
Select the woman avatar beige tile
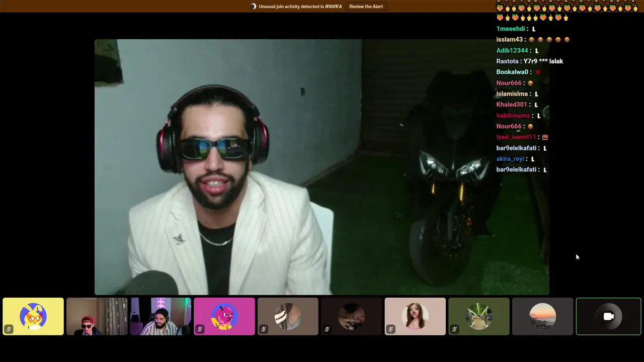(x=415, y=316)
